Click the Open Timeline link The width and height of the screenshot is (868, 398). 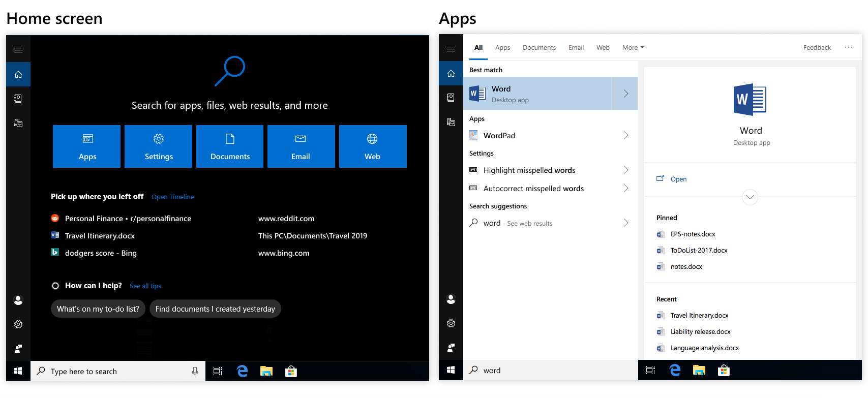(172, 197)
